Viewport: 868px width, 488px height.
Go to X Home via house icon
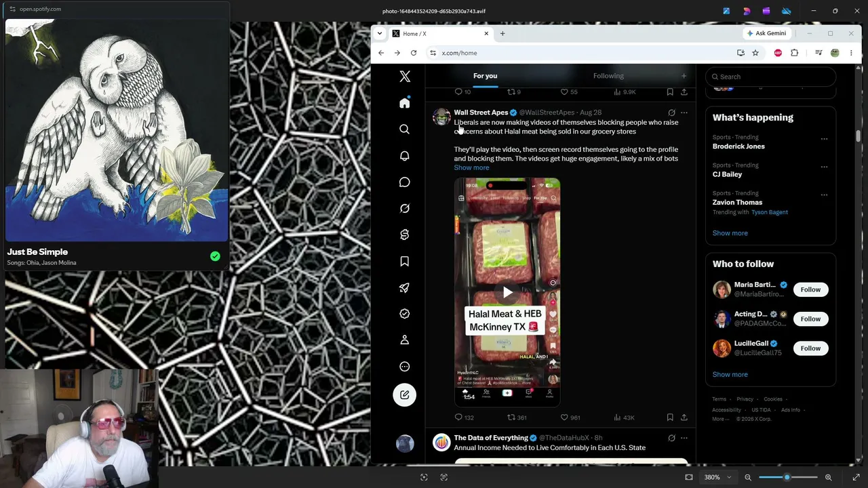pyautogui.click(x=405, y=103)
